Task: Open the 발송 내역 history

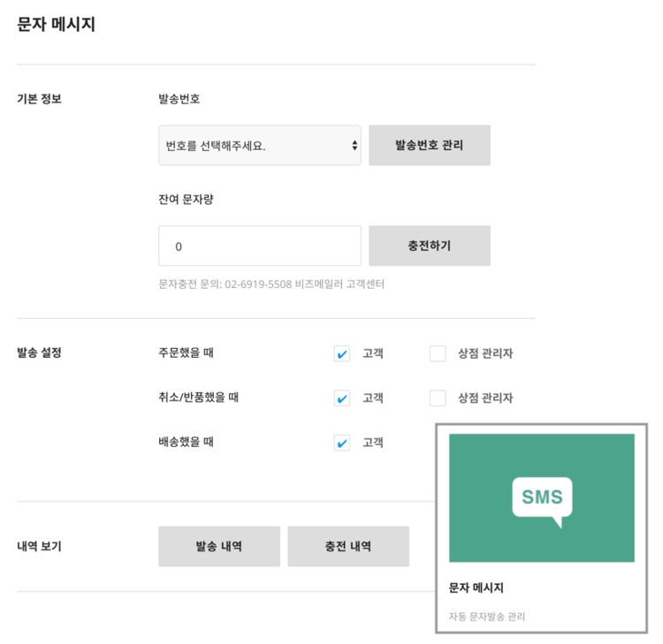Action: [219, 547]
